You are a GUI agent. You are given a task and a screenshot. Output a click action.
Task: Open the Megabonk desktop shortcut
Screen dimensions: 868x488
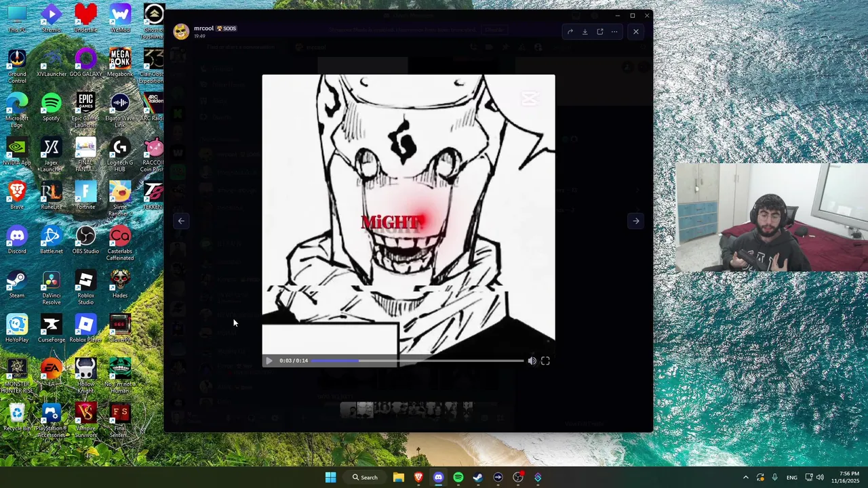click(120, 62)
